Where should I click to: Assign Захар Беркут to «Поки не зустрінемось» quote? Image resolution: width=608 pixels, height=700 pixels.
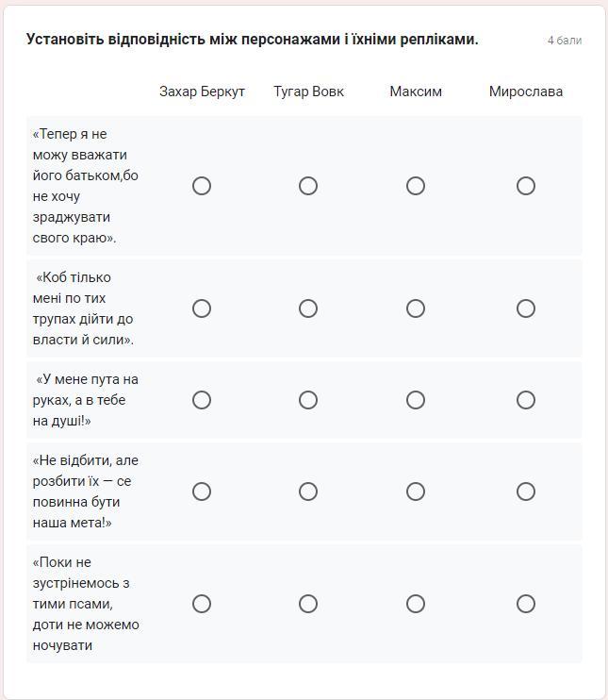click(x=202, y=604)
